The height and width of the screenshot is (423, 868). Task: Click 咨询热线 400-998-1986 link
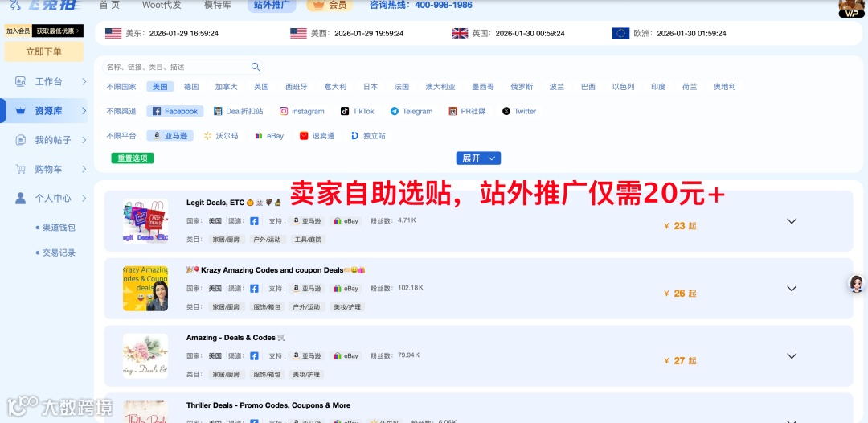(x=420, y=5)
